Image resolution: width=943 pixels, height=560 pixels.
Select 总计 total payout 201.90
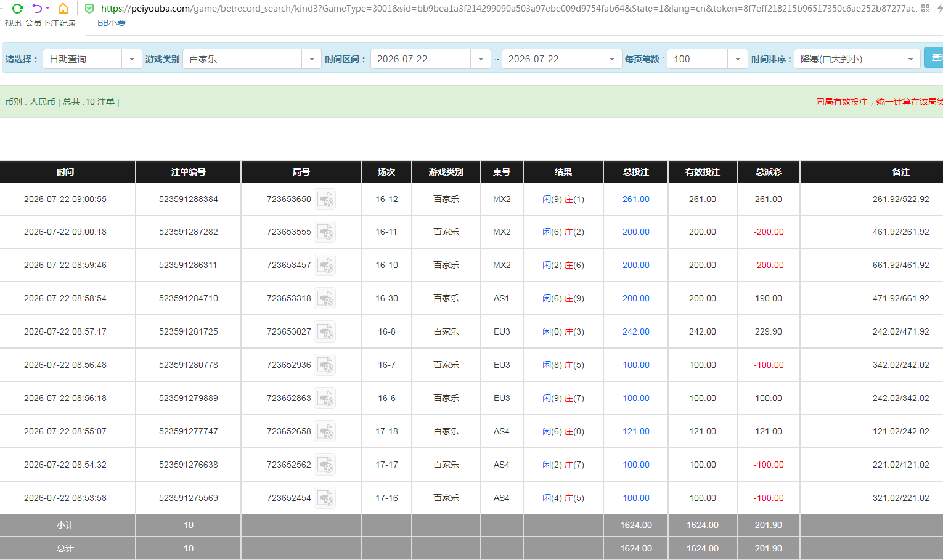769,549
